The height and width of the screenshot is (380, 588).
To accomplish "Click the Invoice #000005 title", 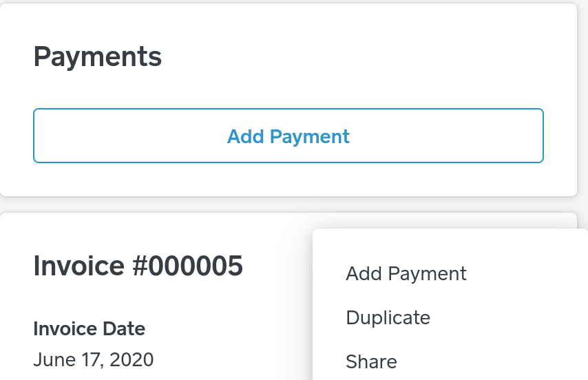I will click(x=138, y=266).
